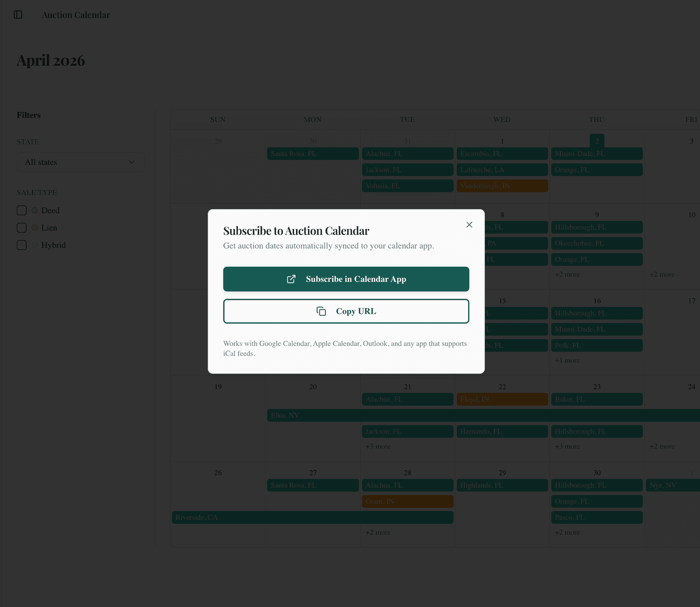The image size is (700, 607).
Task: Click the color dot next to Hybrid
Action: (35, 245)
